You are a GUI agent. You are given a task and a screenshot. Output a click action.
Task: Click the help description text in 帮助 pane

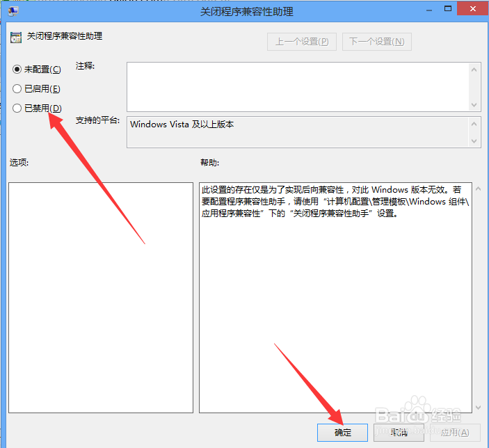click(x=335, y=202)
